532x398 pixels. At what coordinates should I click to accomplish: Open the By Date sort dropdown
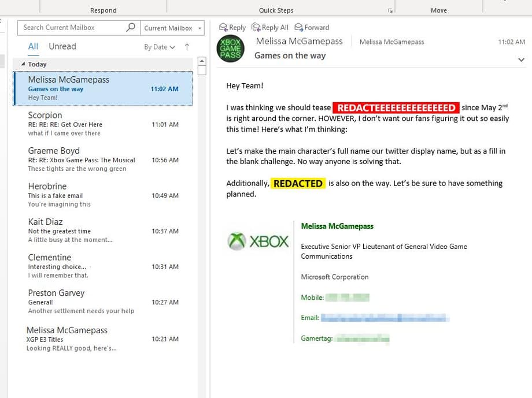159,47
